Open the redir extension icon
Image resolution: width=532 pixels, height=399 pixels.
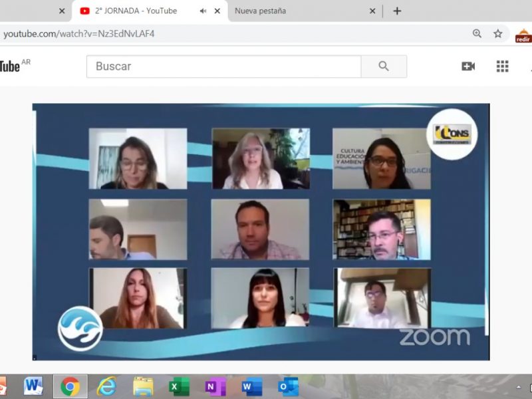point(523,35)
